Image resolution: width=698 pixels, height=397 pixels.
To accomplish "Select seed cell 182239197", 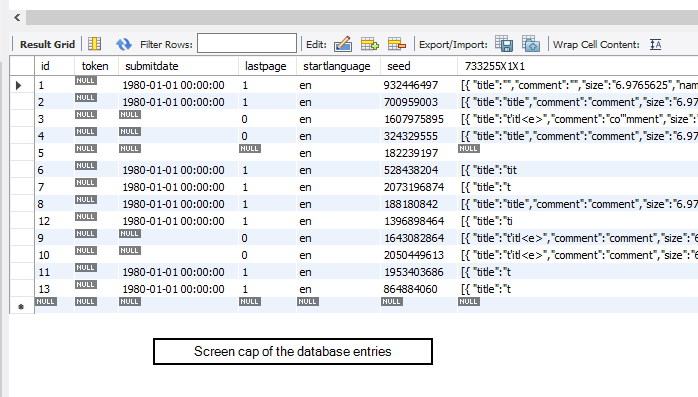I will pyautogui.click(x=418, y=153).
